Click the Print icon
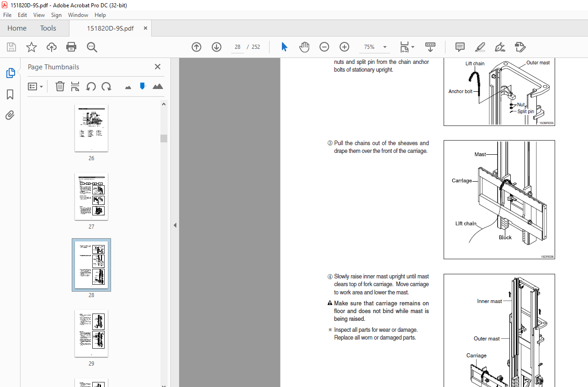This screenshot has height=387, width=588. (71, 47)
